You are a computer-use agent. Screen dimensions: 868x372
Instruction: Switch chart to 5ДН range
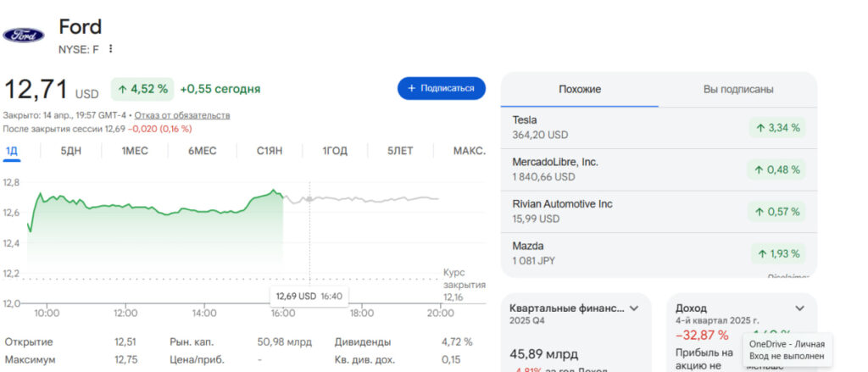[71, 151]
